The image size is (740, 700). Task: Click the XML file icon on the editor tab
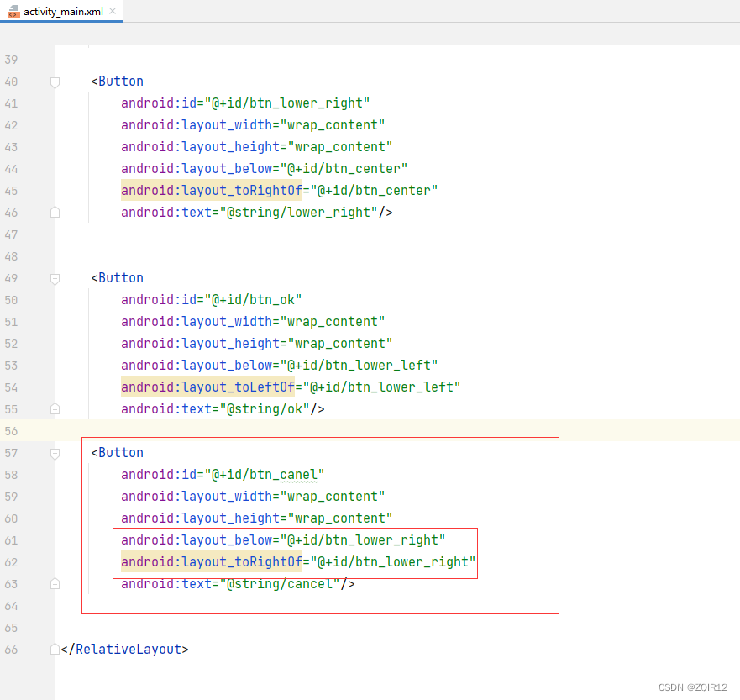tap(13, 13)
